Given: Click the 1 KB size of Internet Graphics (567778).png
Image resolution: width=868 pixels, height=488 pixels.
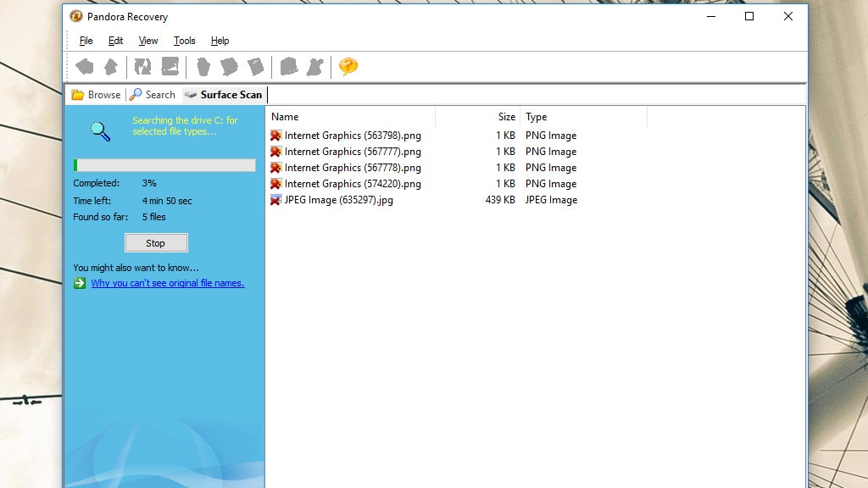Looking at the screenshot, I should click(x=505, y=168).
